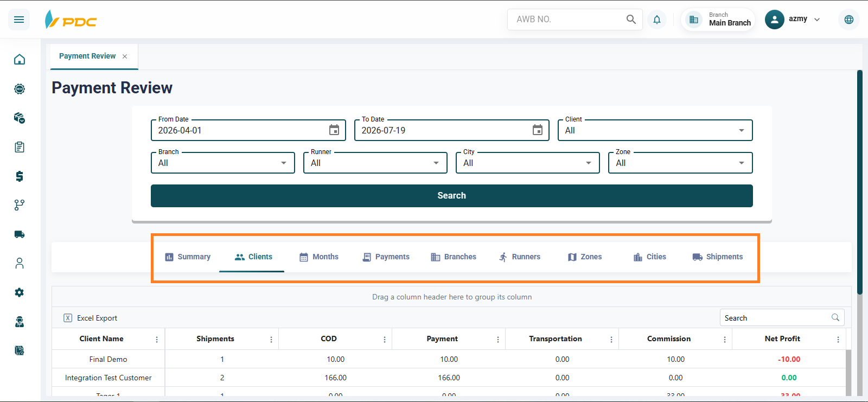
Task: Click the Branch Main Branch selector
Action: [718, 20]
